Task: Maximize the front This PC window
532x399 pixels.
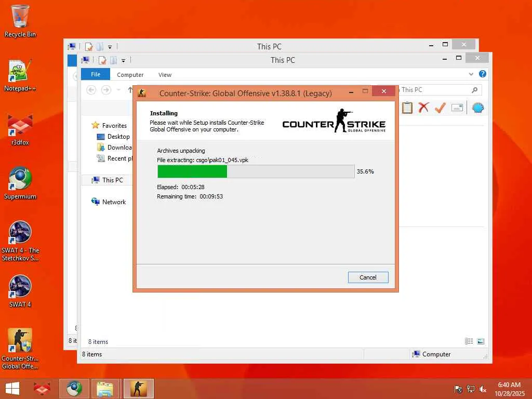Action: tap(458, 58)
